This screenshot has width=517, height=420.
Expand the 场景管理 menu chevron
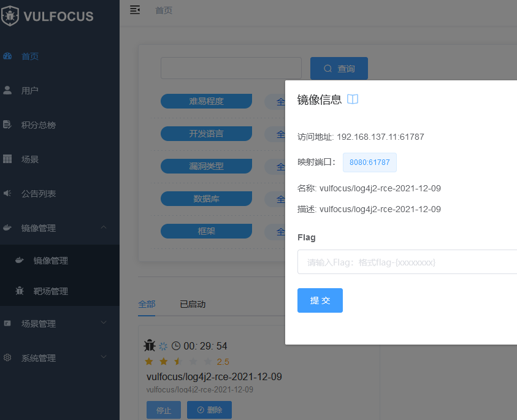[x=104, y=323]
